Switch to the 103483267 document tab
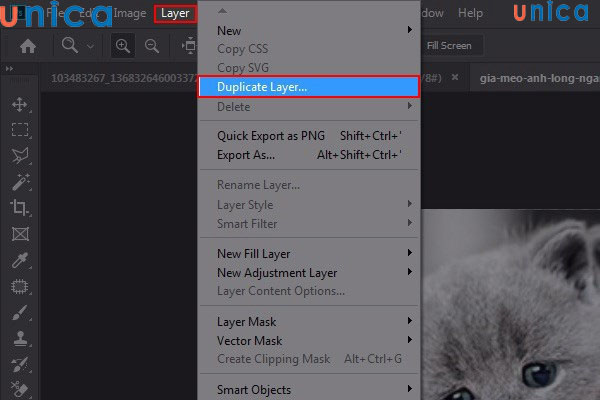Image resolution: width=600 pixels, height=400 pixels. click(x=124, y=78)
